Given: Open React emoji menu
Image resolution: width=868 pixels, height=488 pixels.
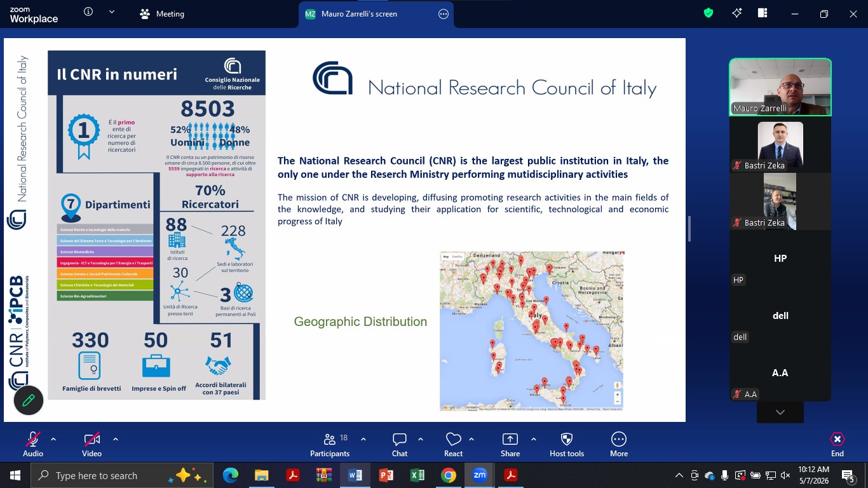Looking at the screenshot, I should [453, 444].
